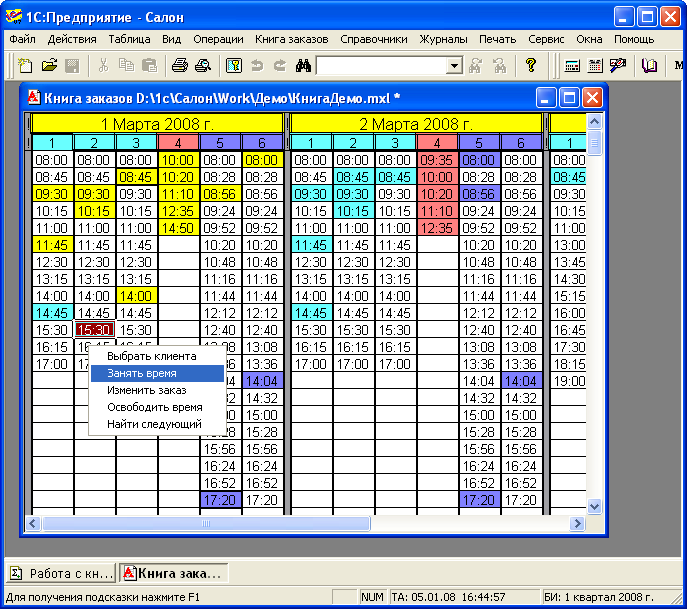Click red 12:35 cell on 2 Марта
The image size is (687, 609).
[436, 228]
